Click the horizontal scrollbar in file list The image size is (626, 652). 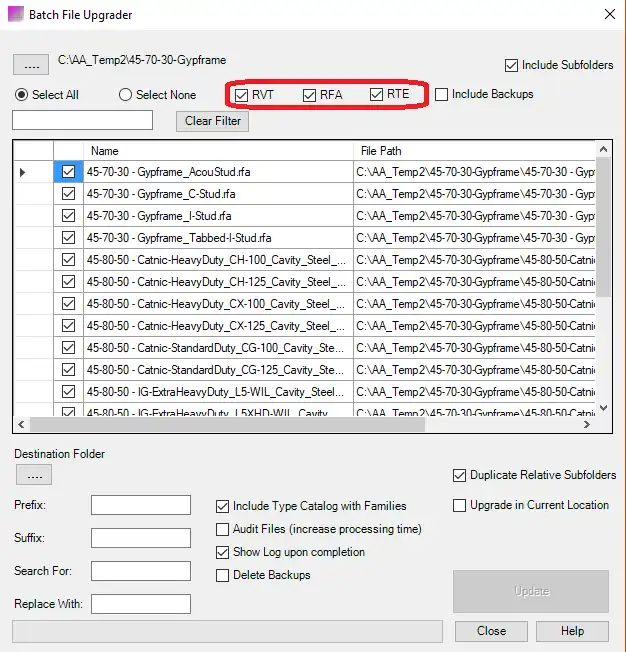coord(300,424)
